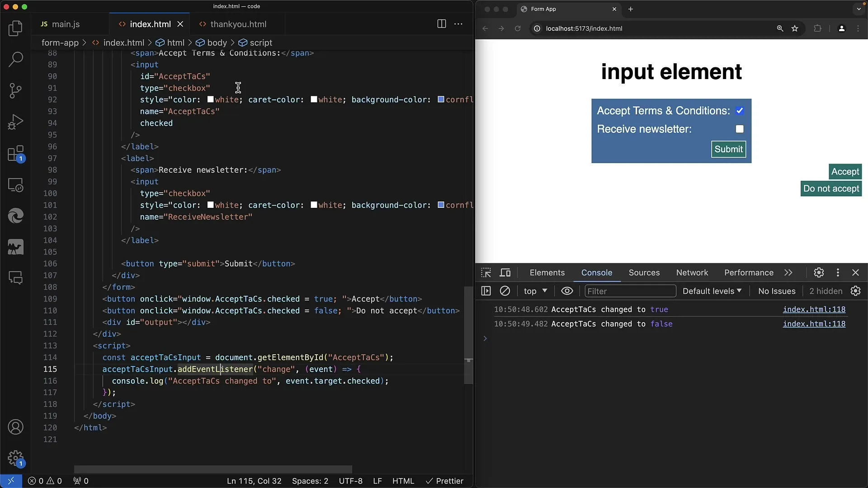Select the Filter input in console
Viewport: 868px width, 488px height.
point(630,291)
